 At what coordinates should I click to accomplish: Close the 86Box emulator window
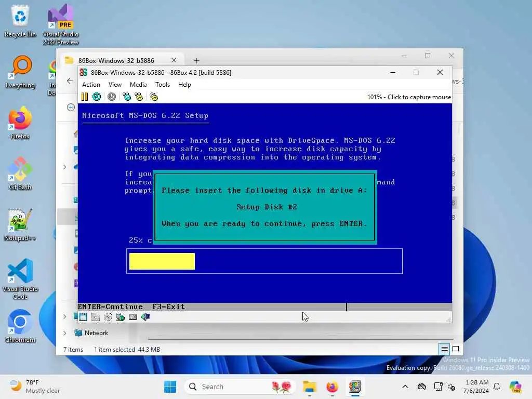440,72
